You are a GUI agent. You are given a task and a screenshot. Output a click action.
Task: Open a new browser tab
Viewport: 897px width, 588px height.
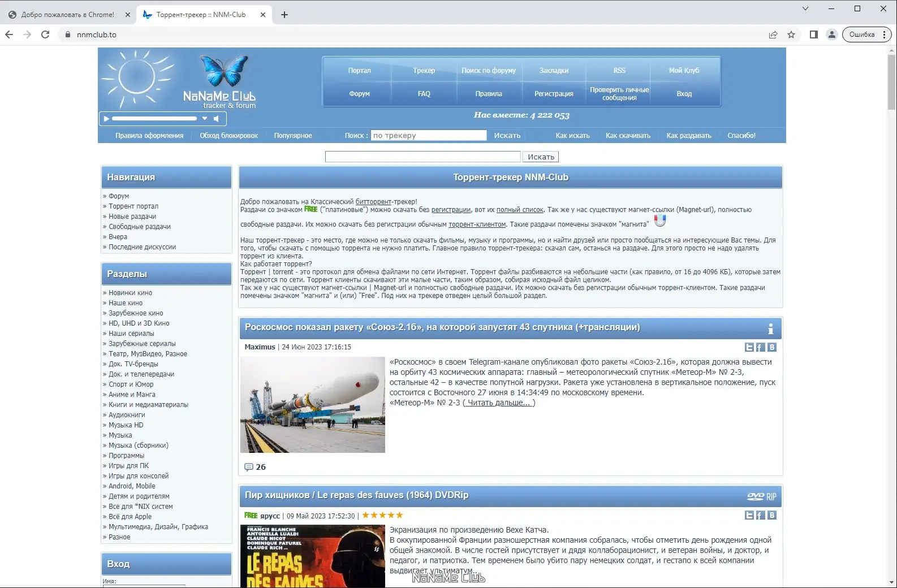[x=284, y=15]
